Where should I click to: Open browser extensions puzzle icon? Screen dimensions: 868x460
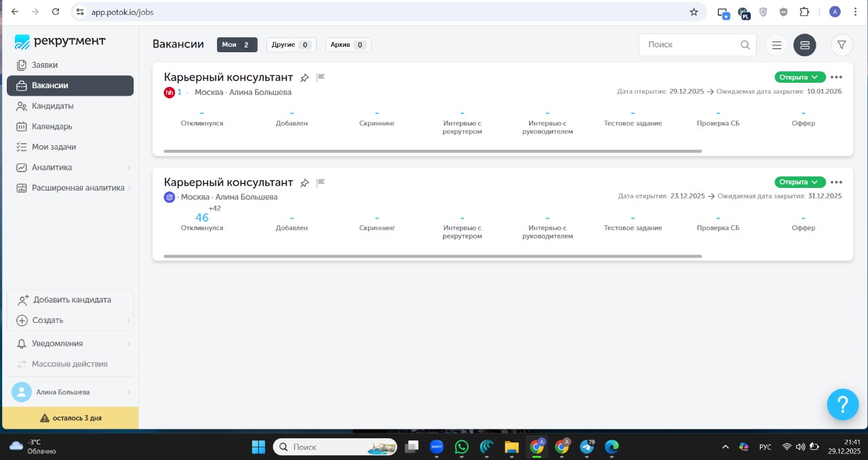point(804,12)
